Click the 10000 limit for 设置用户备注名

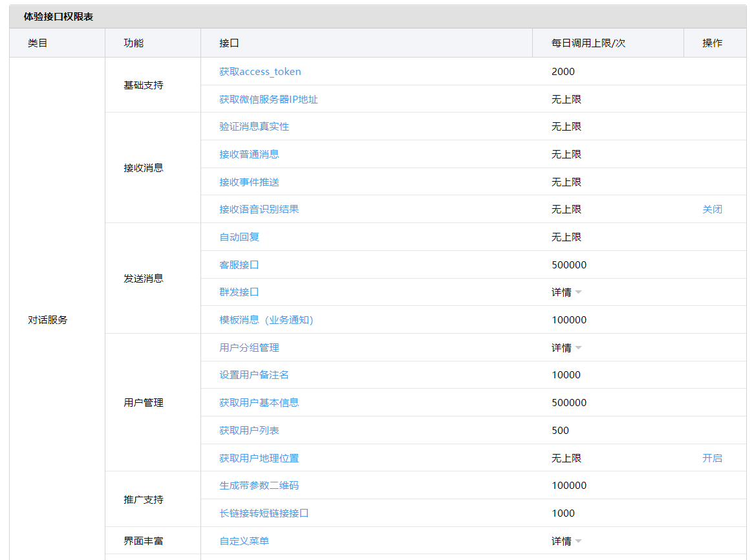point(566,374)
